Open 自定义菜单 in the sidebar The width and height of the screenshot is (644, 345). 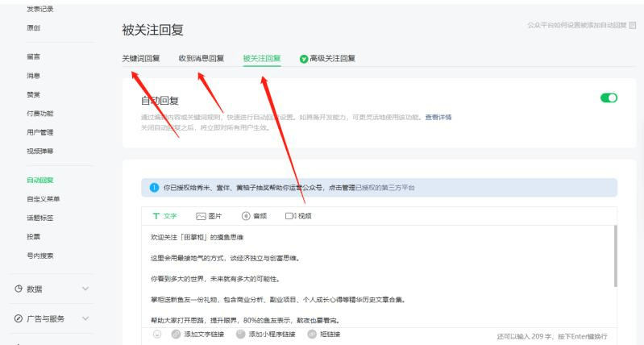43,198
